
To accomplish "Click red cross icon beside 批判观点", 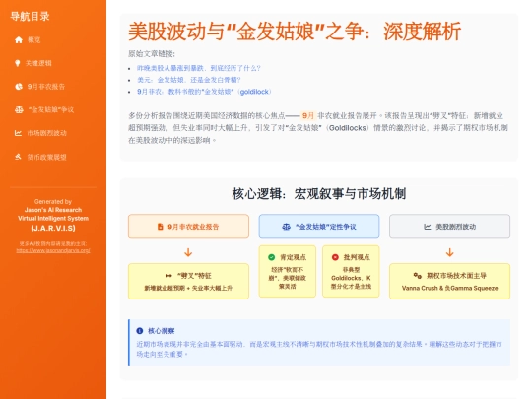I will click(x=335, y=257).
